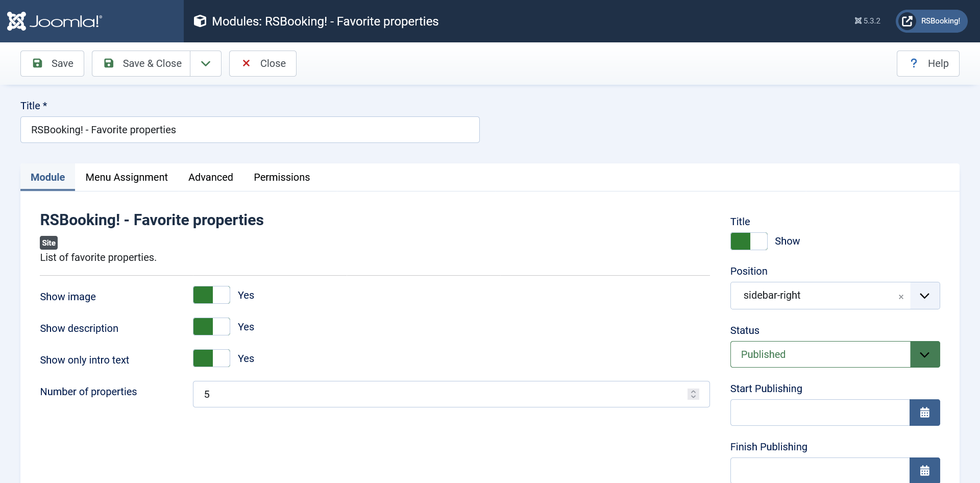This screenshot has height=483, width=980.
Task: Click the Start Publishing date field
Action: (x=820, y=413)
